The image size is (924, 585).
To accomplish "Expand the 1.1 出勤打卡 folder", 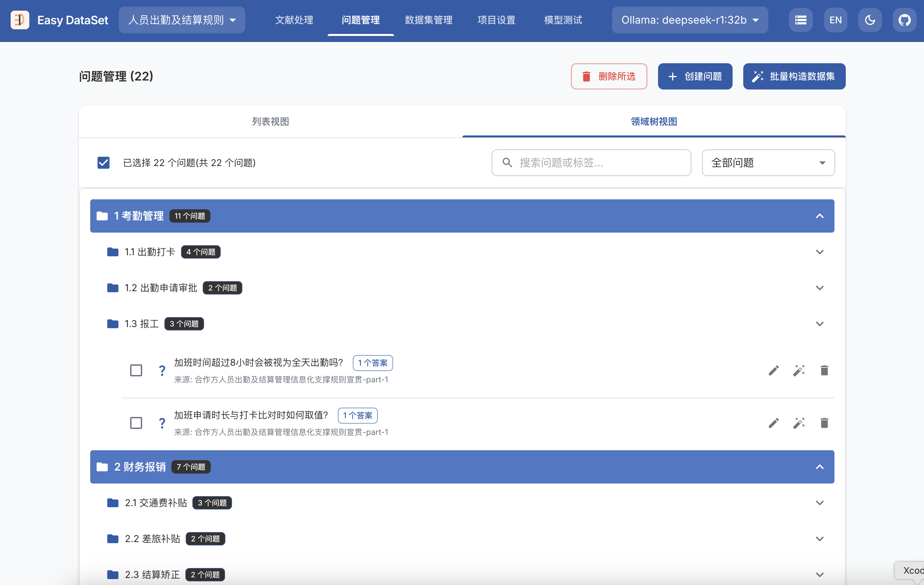I will [x=819, y=252].
